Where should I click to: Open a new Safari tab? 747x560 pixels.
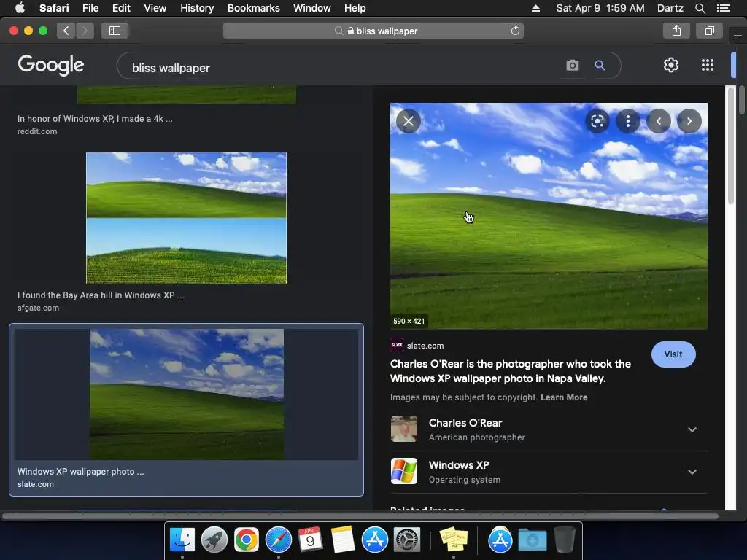tap(738, 35)
